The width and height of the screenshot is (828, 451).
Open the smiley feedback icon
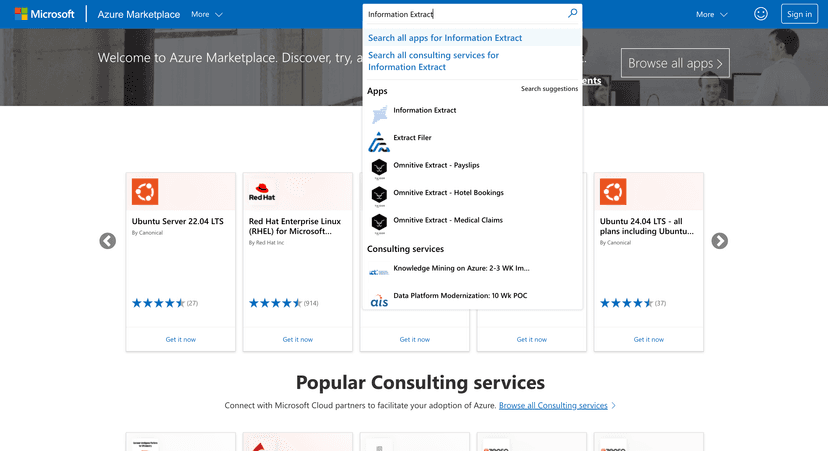[x=761, y=14]
